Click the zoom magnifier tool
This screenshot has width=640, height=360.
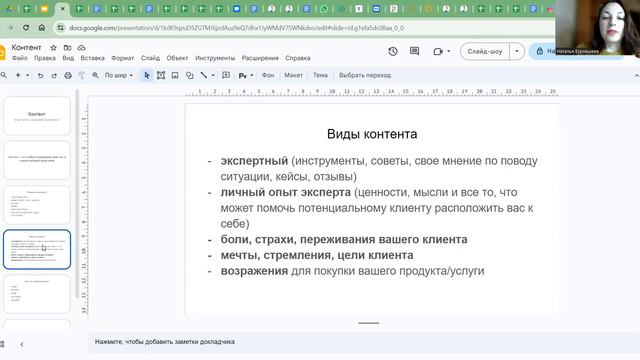point(95,76)
